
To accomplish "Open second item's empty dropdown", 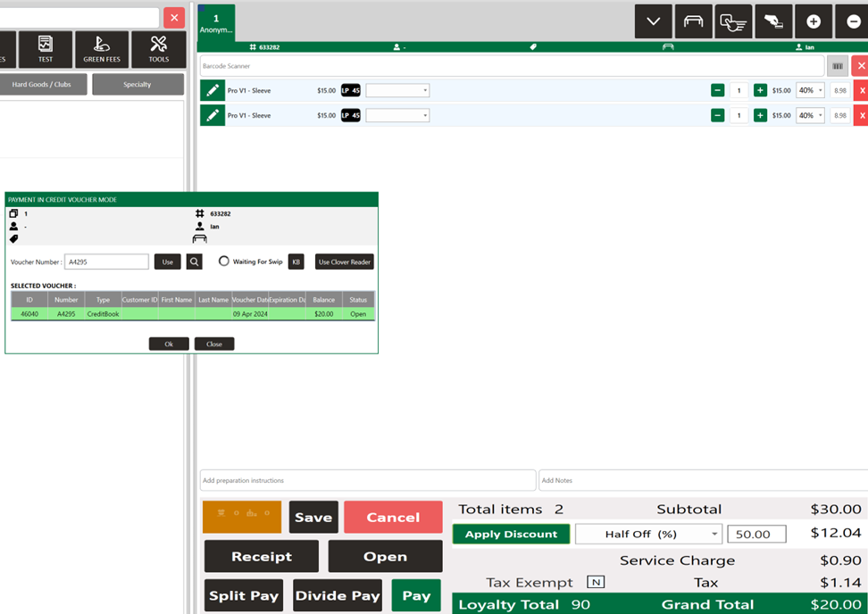I will (x=397, y=116).
